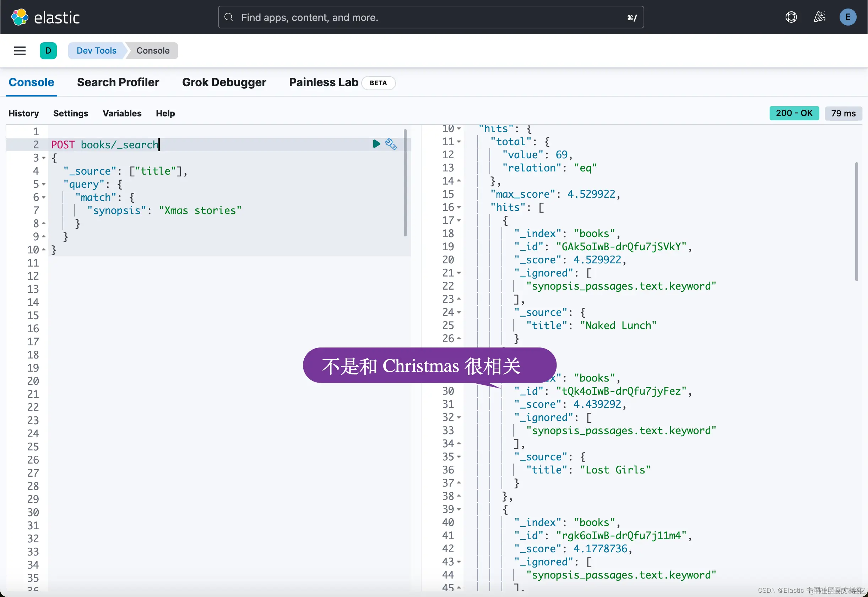Open the newsfeed celebration icon

(819, 17)
